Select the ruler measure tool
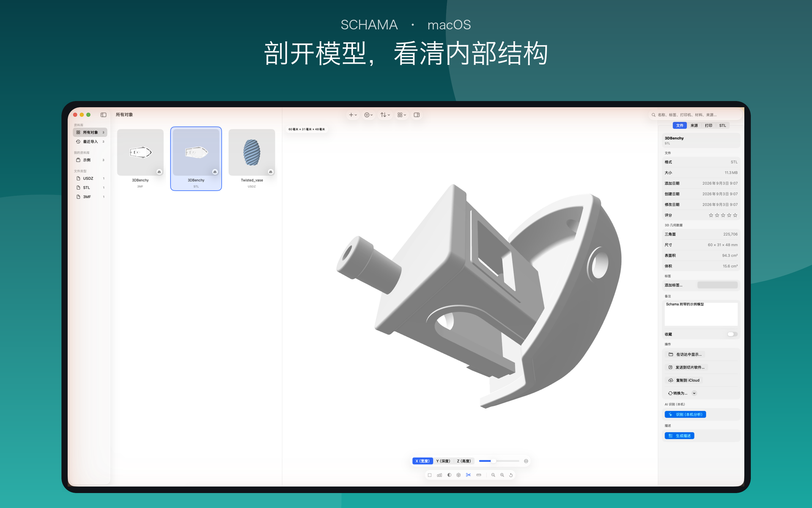 pyautogui.click(x=479, y=475)
